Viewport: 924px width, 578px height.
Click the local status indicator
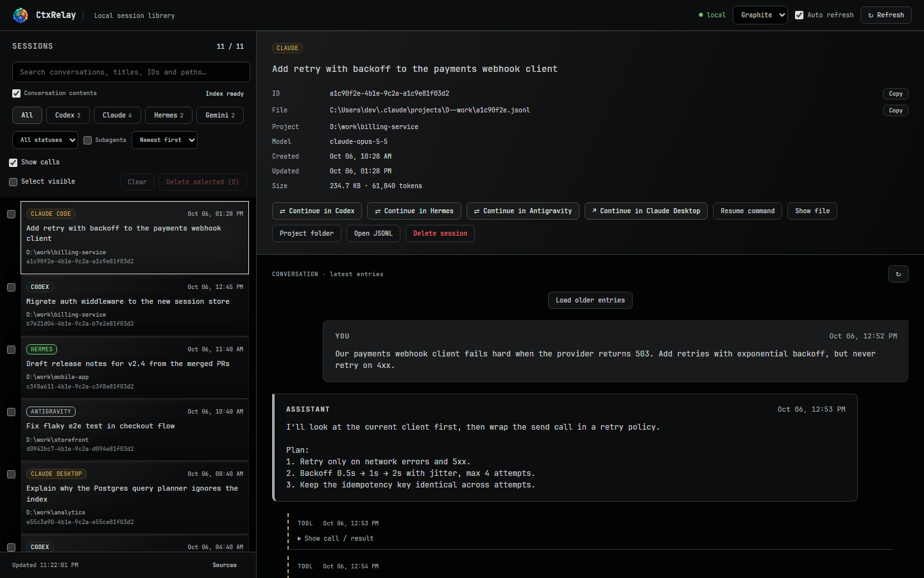[x=712, y=15]
